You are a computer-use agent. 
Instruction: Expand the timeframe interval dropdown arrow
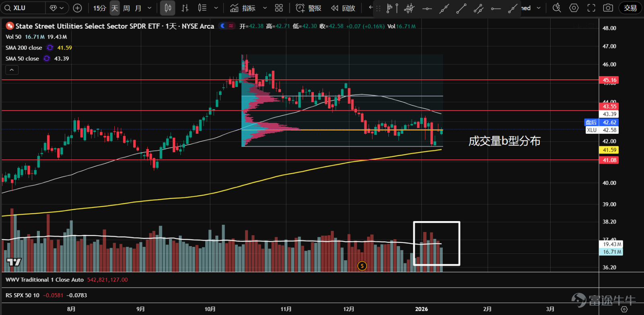[150, 8]
